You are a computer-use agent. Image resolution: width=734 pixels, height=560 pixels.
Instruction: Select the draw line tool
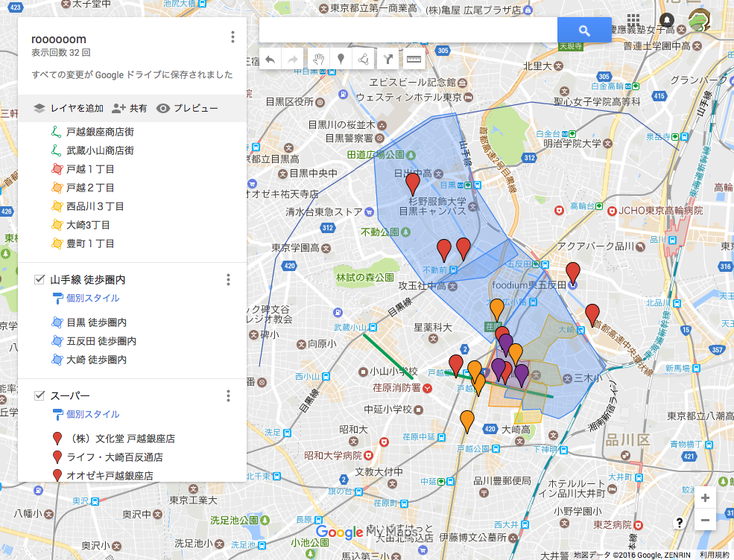coord(363,59)
